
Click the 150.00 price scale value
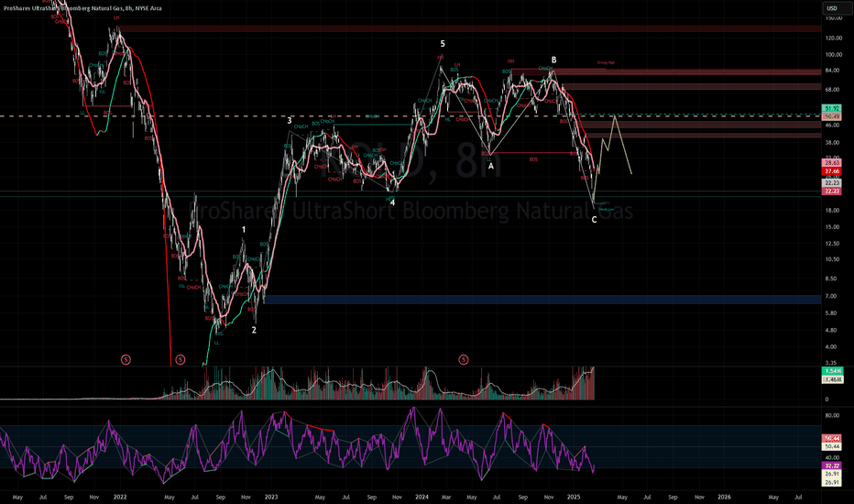pyautogui.click(x=833, y=18)
